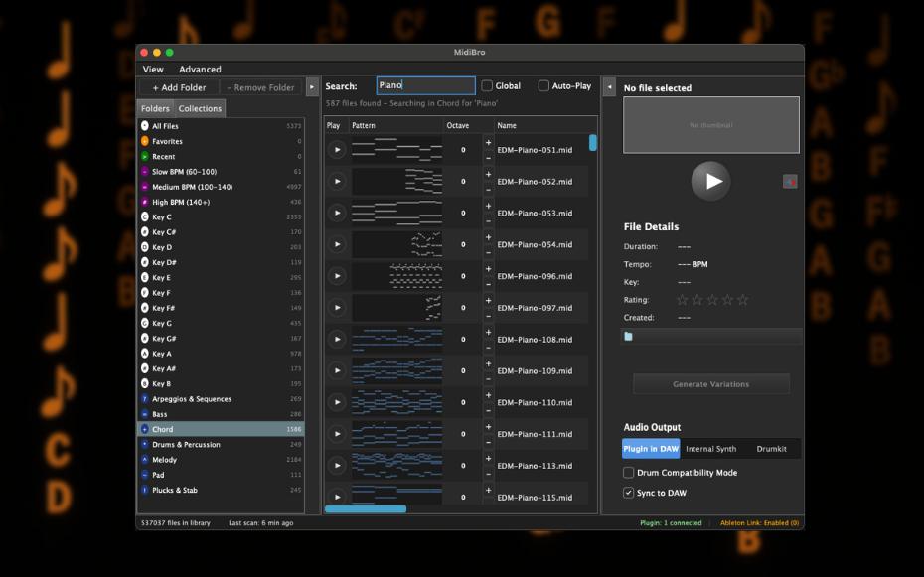Increase octave for EDM-Piano-052.mid
The height and width of the screenshot is (577, 924).
click(488, 175)
